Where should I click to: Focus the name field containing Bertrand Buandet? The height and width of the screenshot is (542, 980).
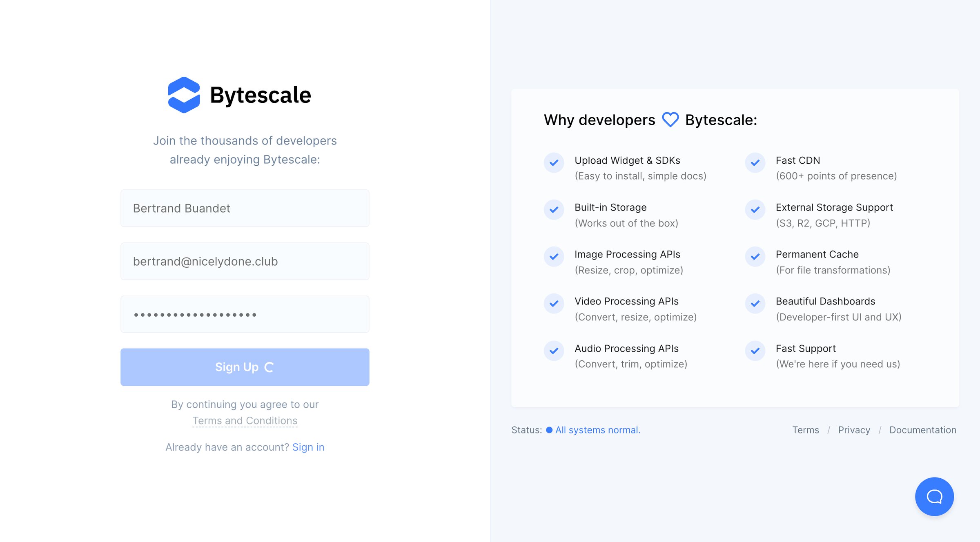click(x=245, y=208)
